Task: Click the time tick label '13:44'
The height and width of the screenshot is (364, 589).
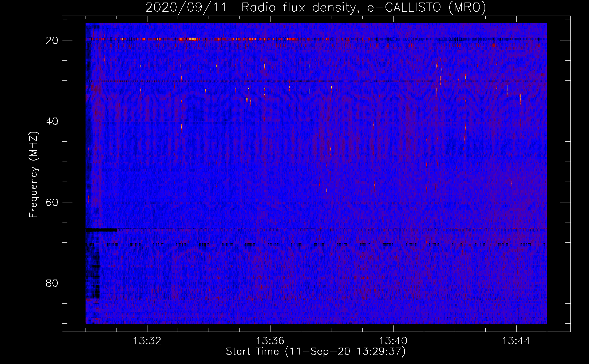Action: 516,341
